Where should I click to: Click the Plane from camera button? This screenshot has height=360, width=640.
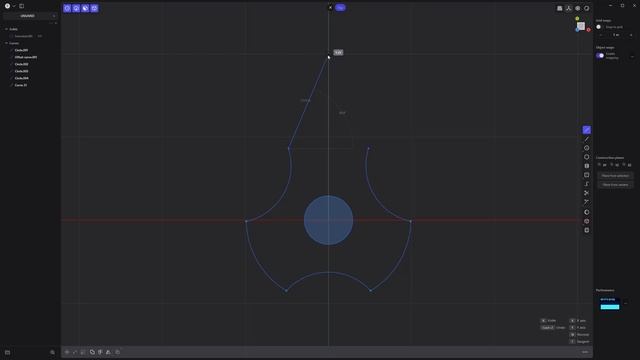pyautogui.click(x=615, y=185)
